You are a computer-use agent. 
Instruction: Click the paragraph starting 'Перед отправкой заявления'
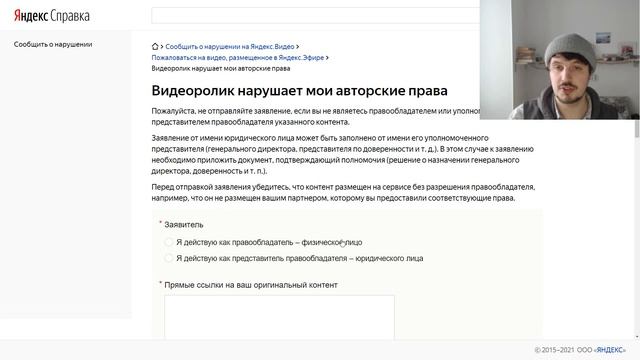[x=343, y=193]
